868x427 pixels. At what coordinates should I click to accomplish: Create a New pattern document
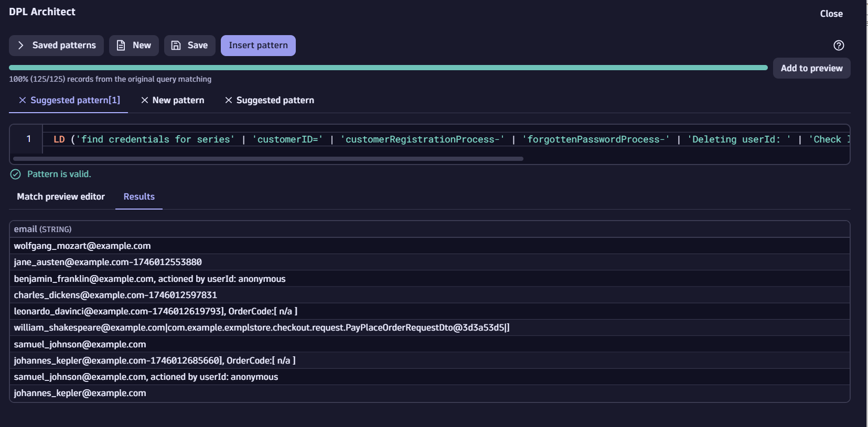click(134, 46)
